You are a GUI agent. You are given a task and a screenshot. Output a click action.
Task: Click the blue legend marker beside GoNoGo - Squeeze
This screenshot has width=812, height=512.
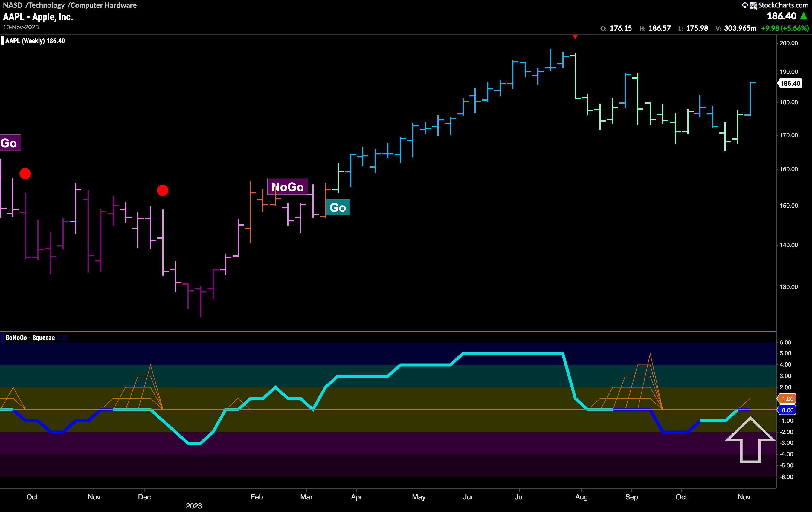[x=3, y=338]
